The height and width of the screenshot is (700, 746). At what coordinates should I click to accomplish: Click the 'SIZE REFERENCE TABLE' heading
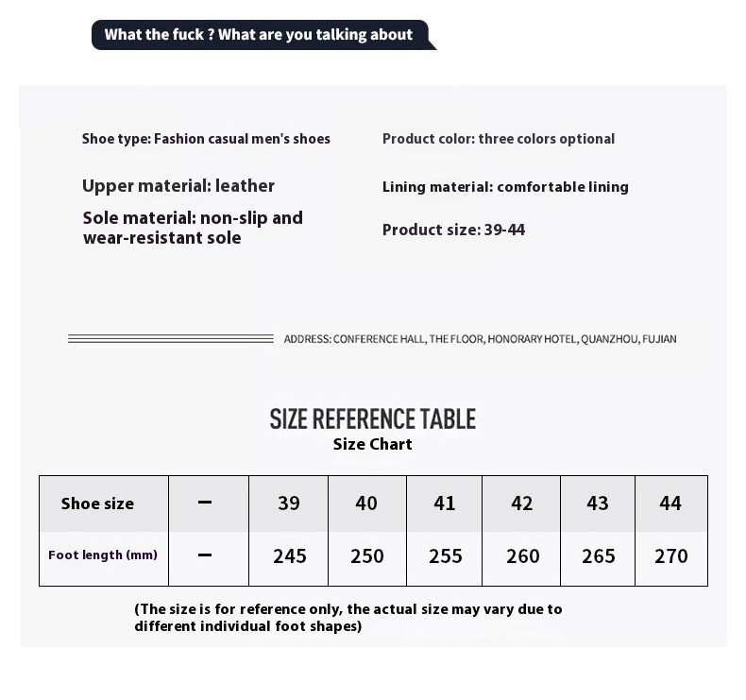[372, 419]
